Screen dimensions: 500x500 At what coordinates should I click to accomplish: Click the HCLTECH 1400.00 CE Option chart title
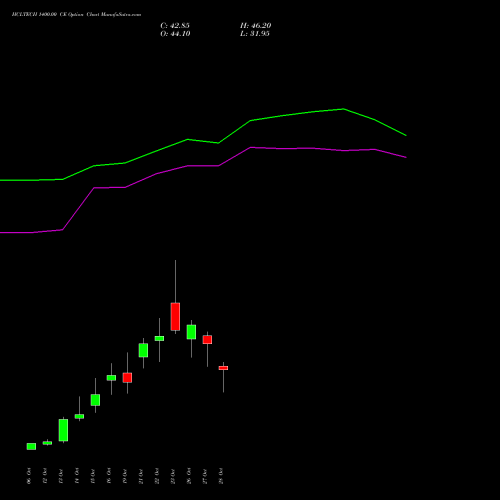pyautogui.click(x=76, y=15)
